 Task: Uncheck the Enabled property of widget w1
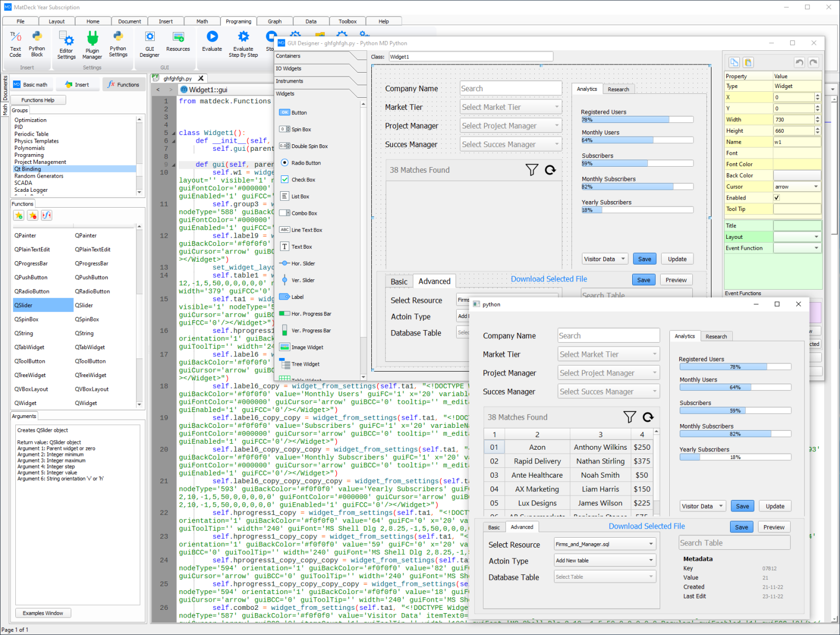(x=777, y=197)
